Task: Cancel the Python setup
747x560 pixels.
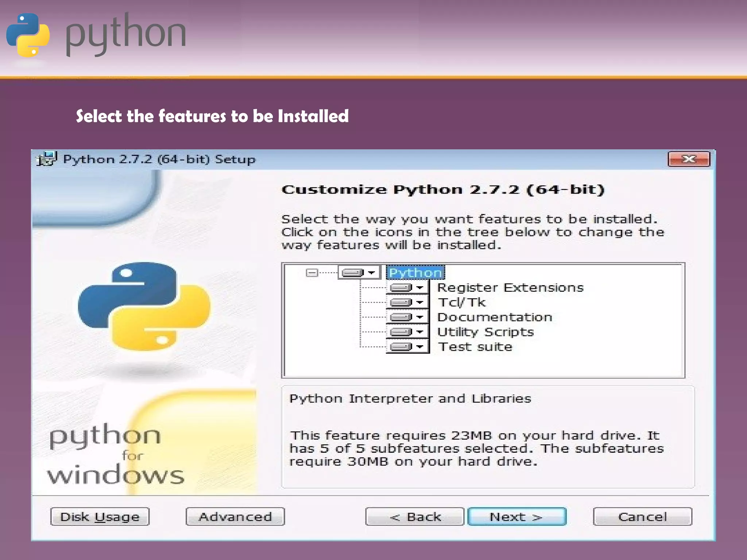Action: (642, 517)
